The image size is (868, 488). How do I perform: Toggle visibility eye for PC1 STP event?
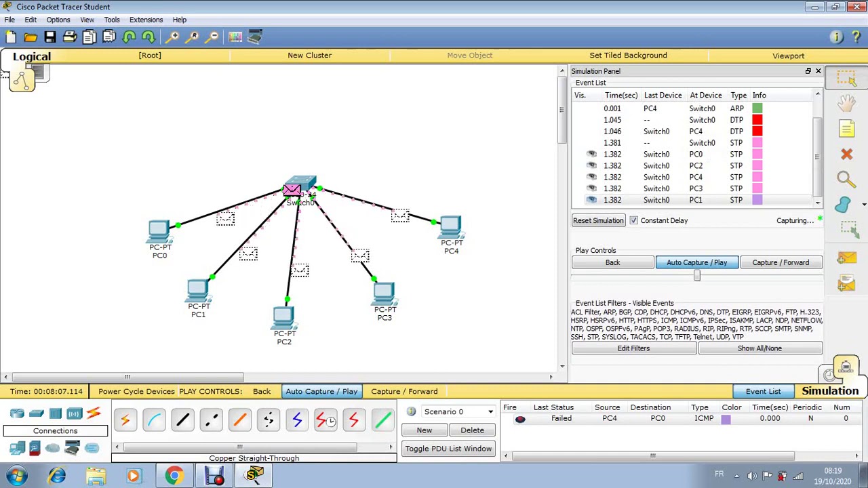pos(591,200)
